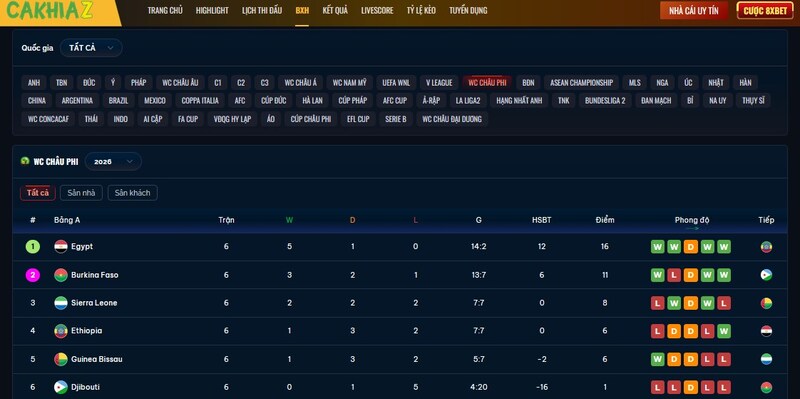Open the Quốc gia 'Tất cả' dropdown
800x399 pixels.
(x=91, y=48)
